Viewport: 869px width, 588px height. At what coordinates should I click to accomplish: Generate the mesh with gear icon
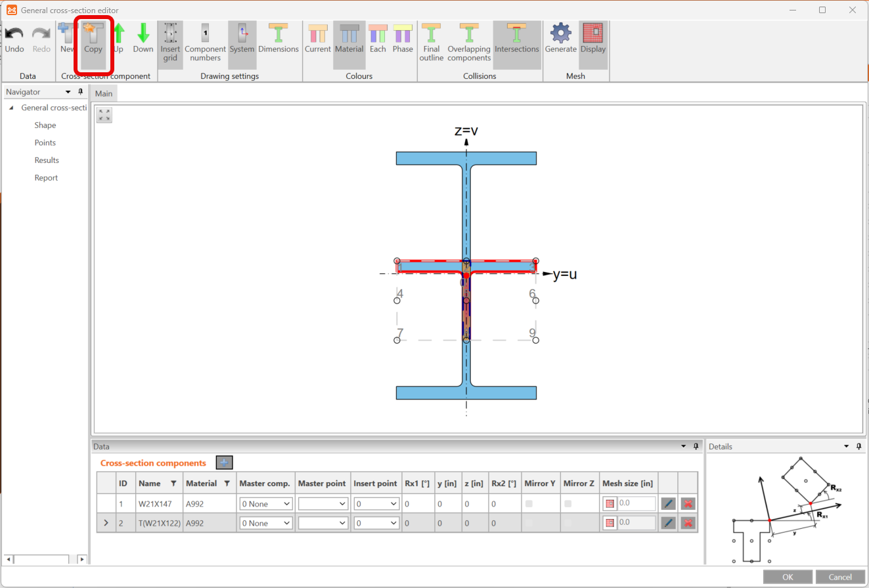[x=560, y=39]
